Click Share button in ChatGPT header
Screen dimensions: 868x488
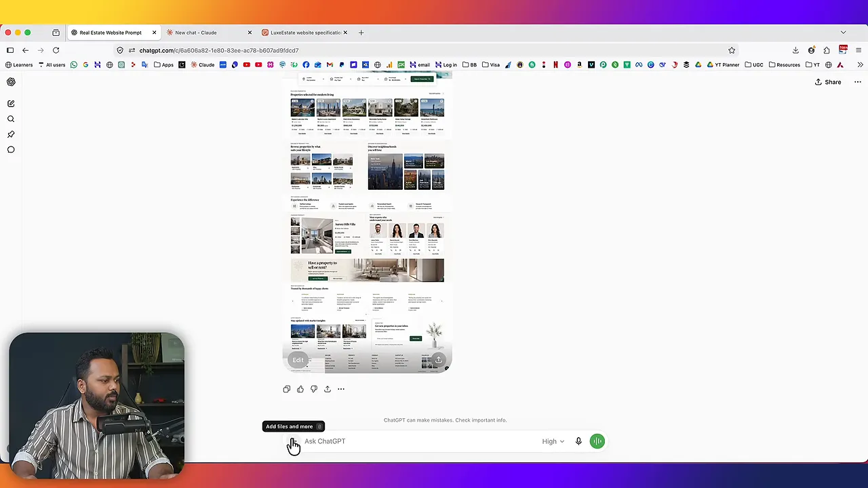828,82
